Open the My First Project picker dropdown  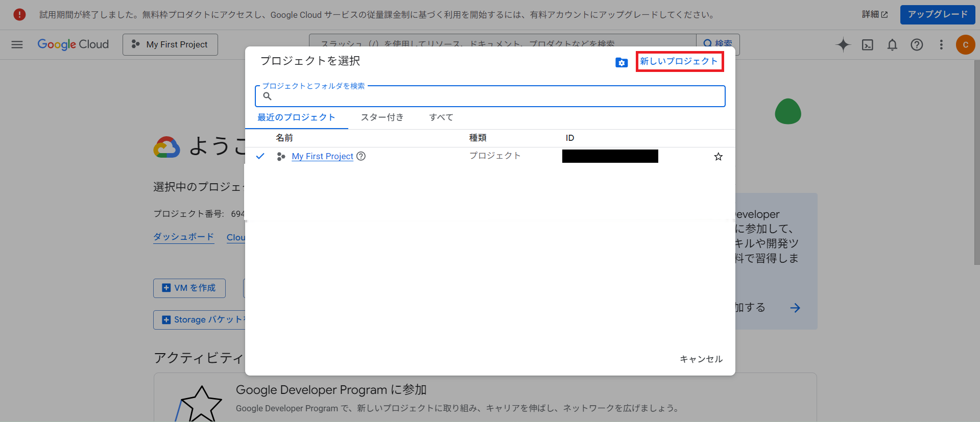tap(170, 44)
